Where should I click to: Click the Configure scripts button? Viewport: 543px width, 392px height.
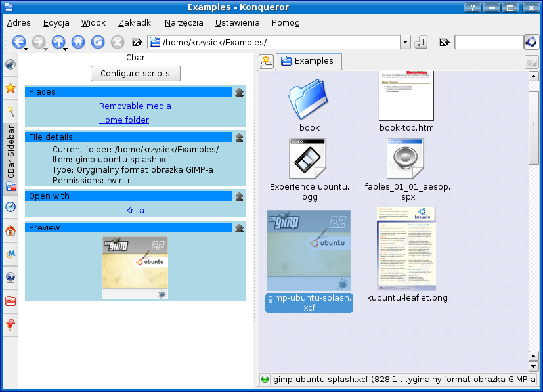[x=135, y=74]
